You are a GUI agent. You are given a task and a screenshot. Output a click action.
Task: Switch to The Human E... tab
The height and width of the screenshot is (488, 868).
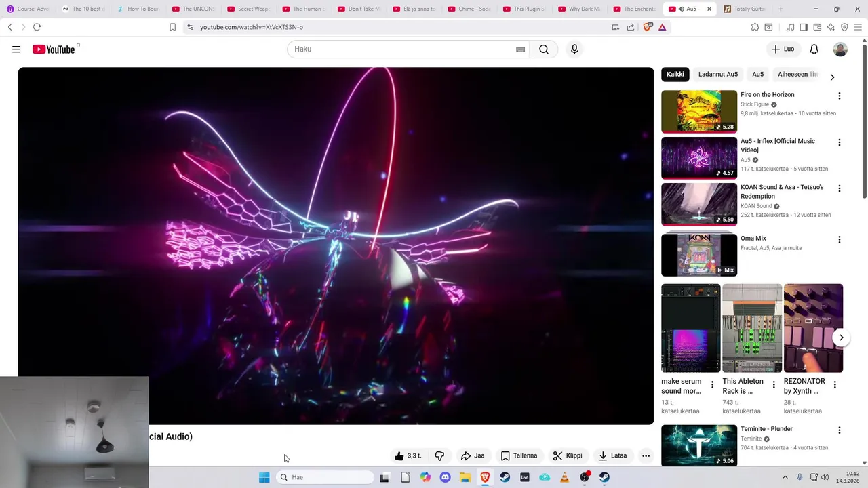click(x=302, y=9)
